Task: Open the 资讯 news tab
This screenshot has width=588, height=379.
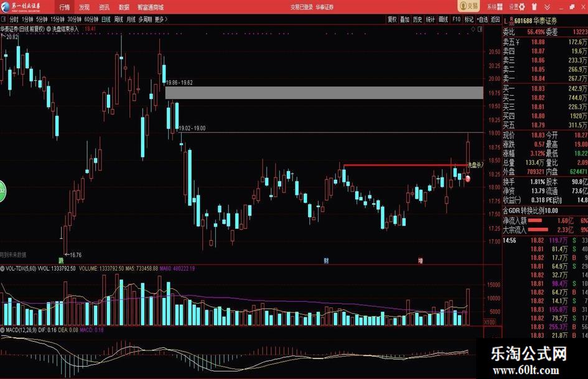Action: (x=105, y=7)
